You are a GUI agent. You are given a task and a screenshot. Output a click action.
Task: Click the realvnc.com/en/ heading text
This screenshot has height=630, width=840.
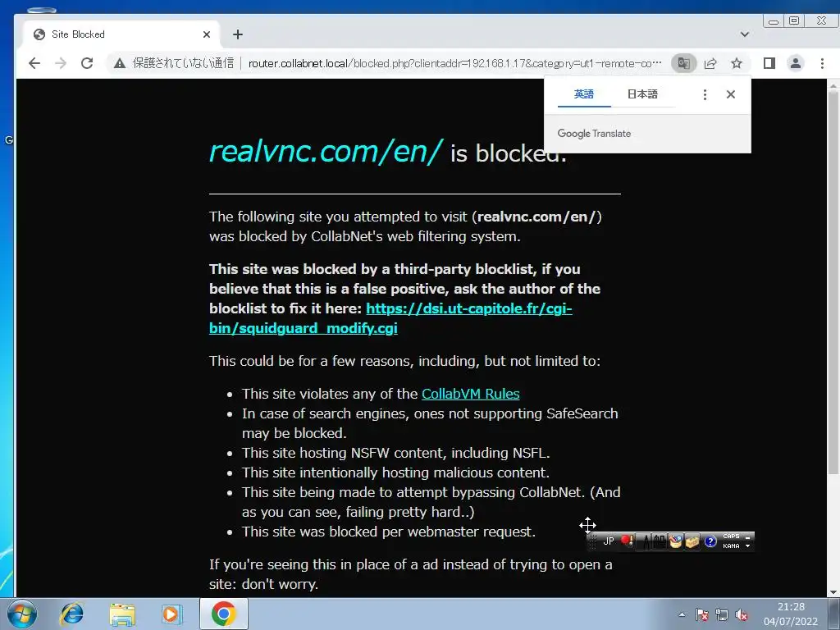pos(326,151)
